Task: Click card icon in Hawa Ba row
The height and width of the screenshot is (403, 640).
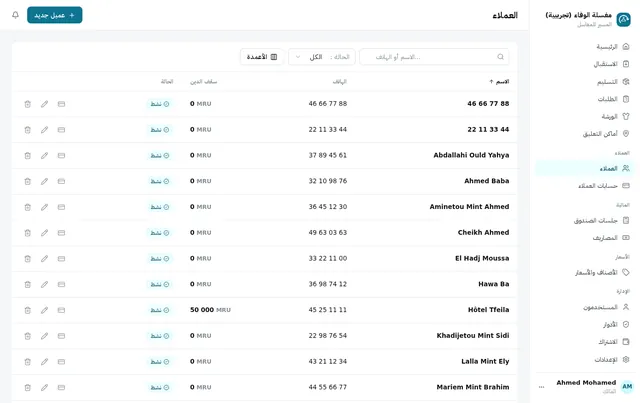Action: click(x=61, y=284)
